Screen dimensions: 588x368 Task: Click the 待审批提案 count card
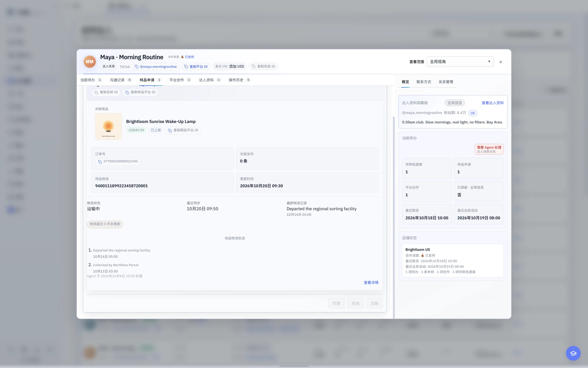[x=427, y=168]
